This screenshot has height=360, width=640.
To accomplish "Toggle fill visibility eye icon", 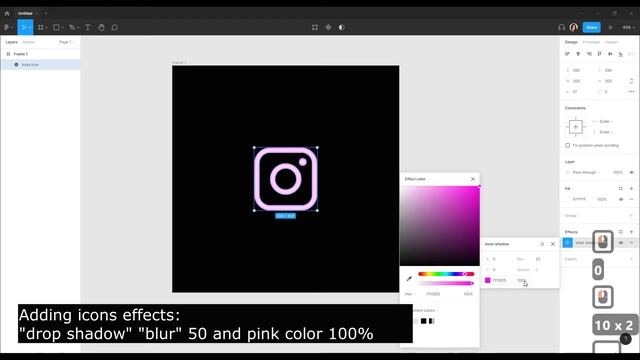I will pos(621,199).
